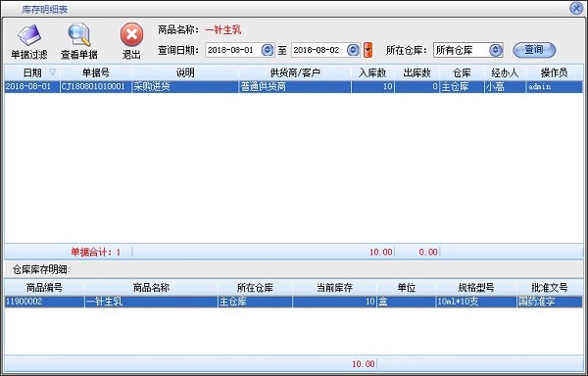Viewport: 588px width, 376px height.
Task: Click the 单据号 column header
Action: point(96,72)
